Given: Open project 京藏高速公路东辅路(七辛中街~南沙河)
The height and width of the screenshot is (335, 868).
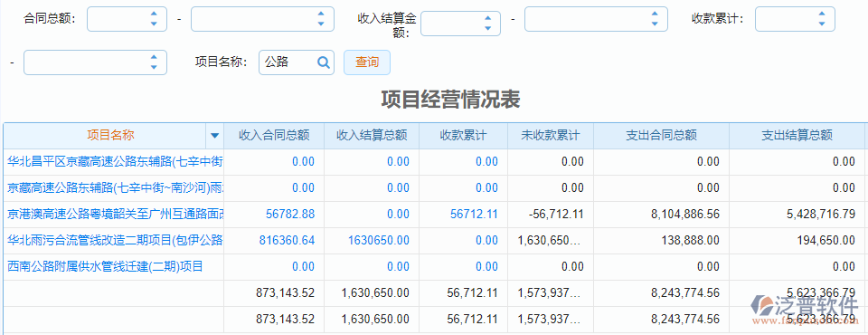Looking at the screenshot, I should pos(115,188).
